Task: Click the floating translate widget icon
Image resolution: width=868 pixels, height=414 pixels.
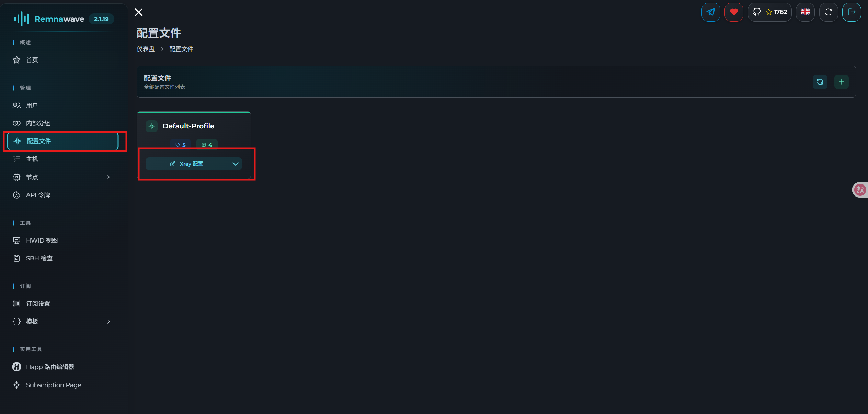Action: point(860,190)
